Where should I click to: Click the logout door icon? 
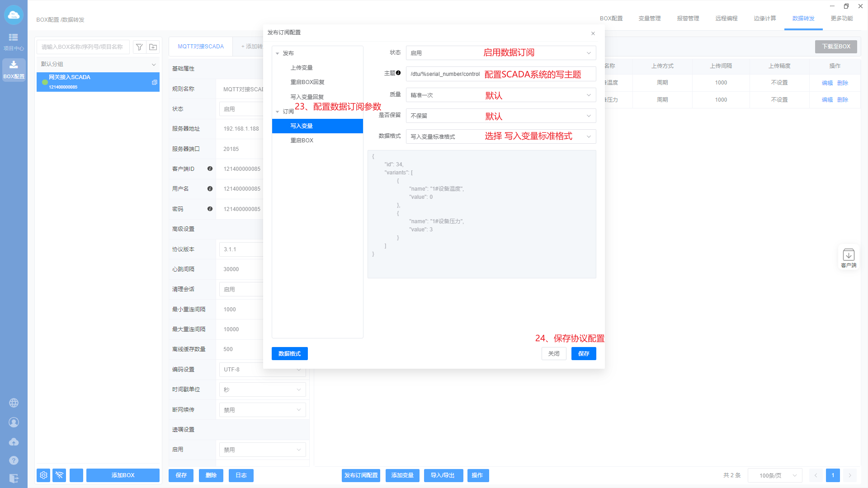[x=14, y=478]
